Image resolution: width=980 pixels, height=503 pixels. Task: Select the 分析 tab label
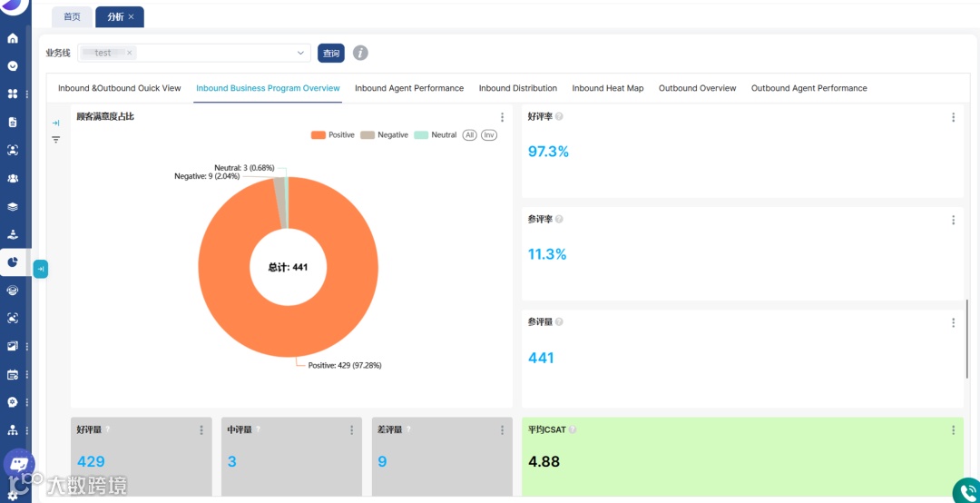coord(115,17)
